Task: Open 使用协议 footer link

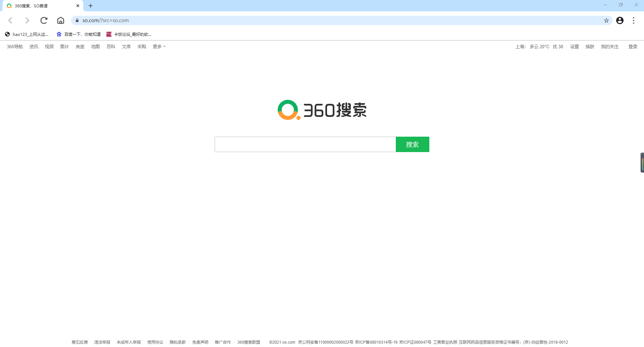Action: (155, 342)
